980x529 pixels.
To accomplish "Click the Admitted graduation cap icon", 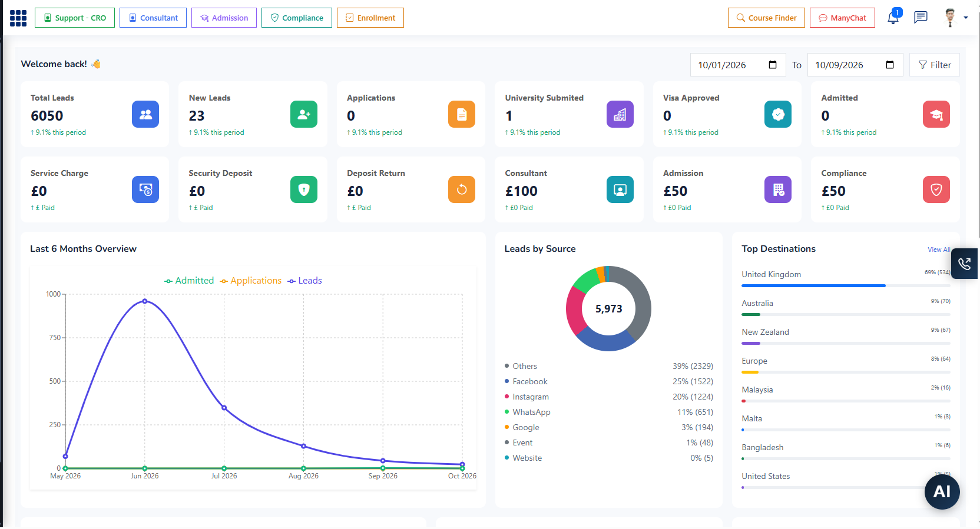I will pyautogui.click(x=936, y=114).
